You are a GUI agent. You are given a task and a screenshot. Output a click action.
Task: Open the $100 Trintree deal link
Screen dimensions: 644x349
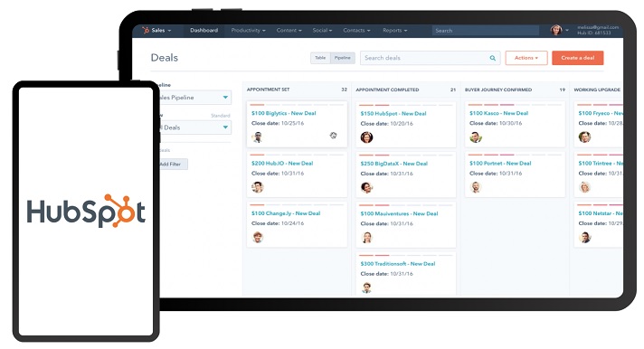pyautogui.click(x=601, y=163)
